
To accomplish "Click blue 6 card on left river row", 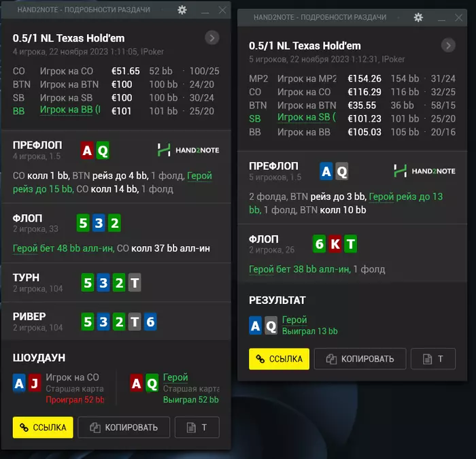I will (150, 322).
